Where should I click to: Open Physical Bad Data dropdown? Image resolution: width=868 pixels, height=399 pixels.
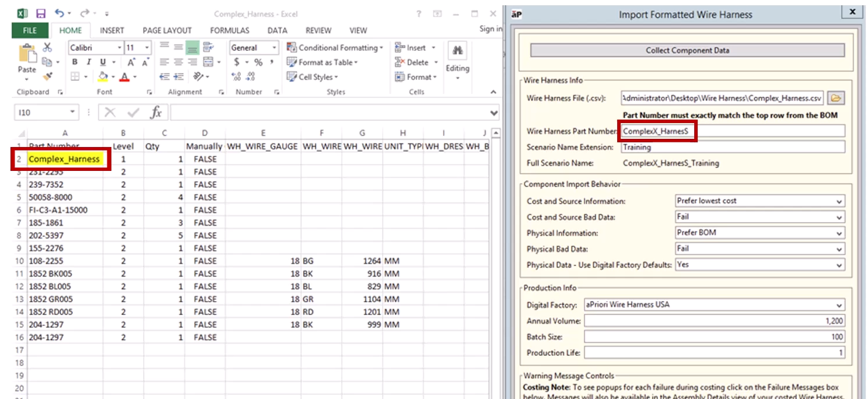(x=759, y=249)
